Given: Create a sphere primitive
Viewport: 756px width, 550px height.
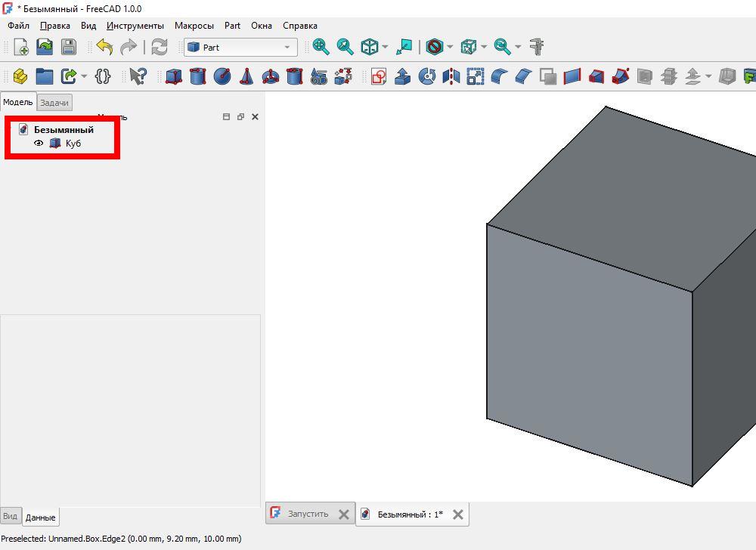Looking at the screenshot, I should tap(222, 76).
